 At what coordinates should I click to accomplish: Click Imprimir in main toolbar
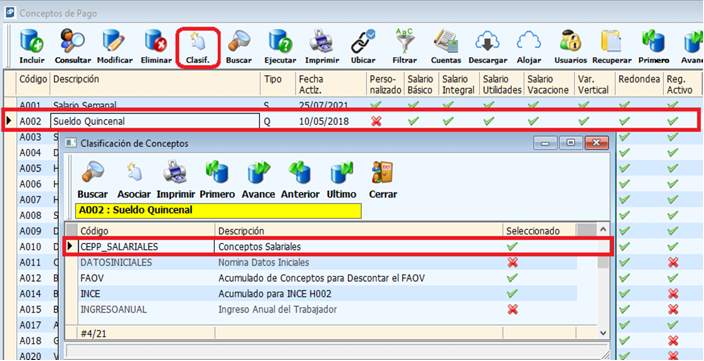click(x=321, y=41)
